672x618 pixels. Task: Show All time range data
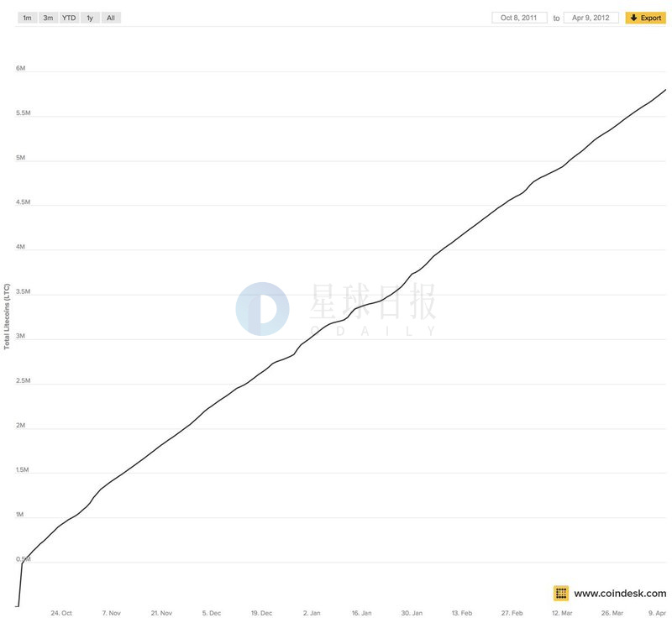click(111, 18)
